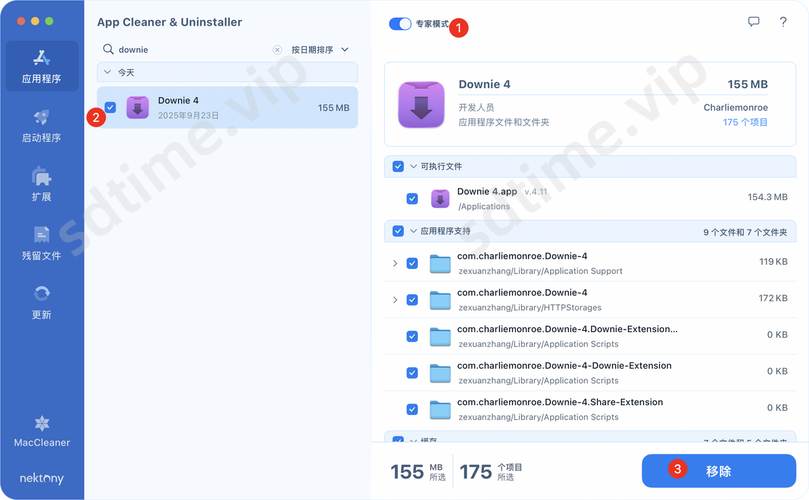Click com.charliemonroe.Downie-4.Share-Extension name
The width and height of the screenshot is (809, 500).
560,402
